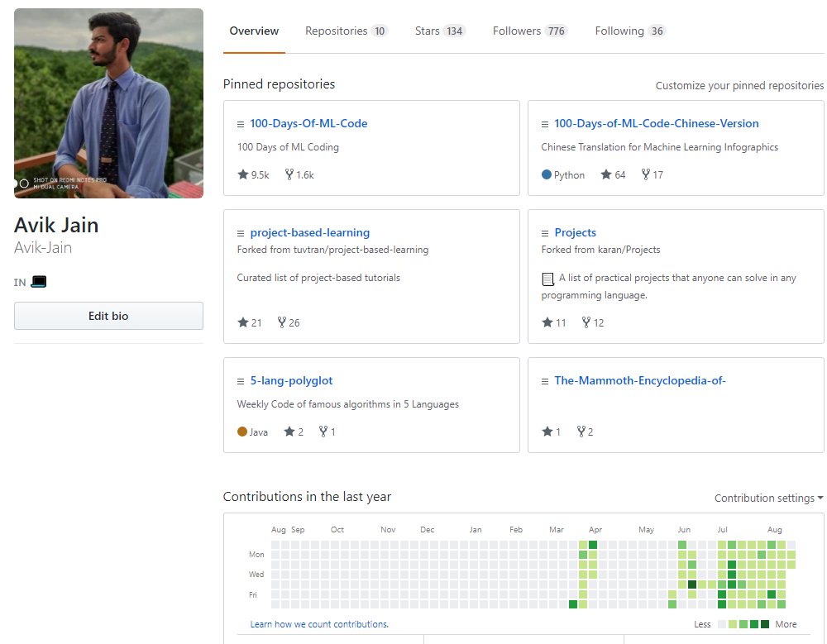Switch to the Repositories tab
Screen dimensions: 827x644
(x=346, y=31)
